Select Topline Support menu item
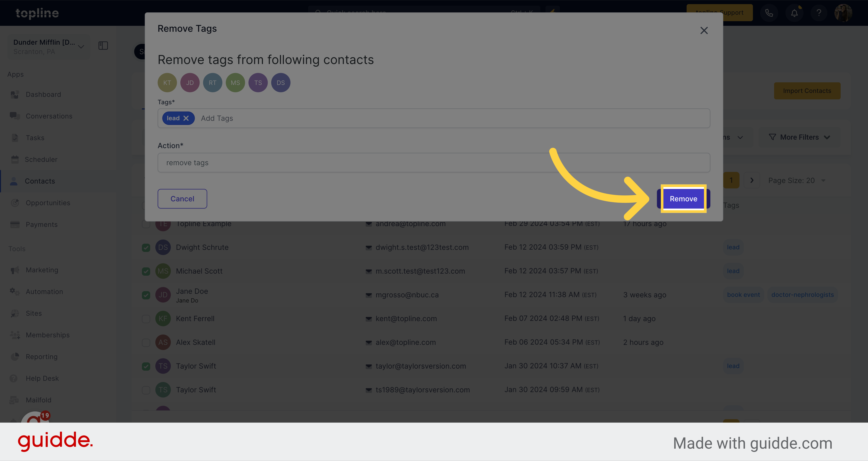The image size is (868, 461). 720,12
